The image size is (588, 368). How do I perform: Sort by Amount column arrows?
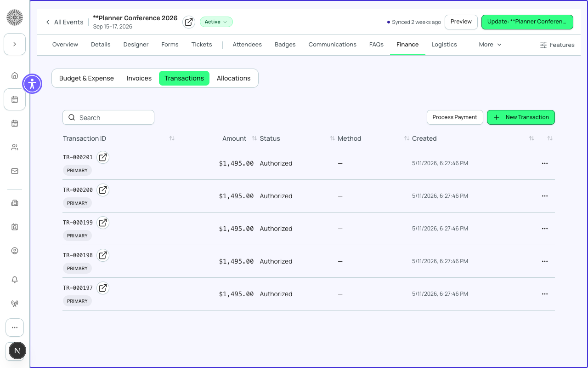[254, 138]
